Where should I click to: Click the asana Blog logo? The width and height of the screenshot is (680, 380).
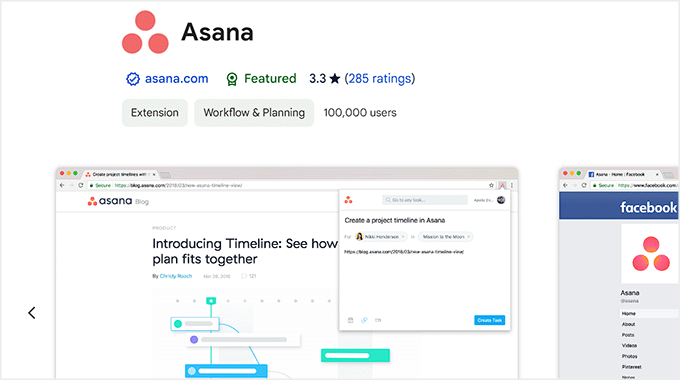(118, 201)
